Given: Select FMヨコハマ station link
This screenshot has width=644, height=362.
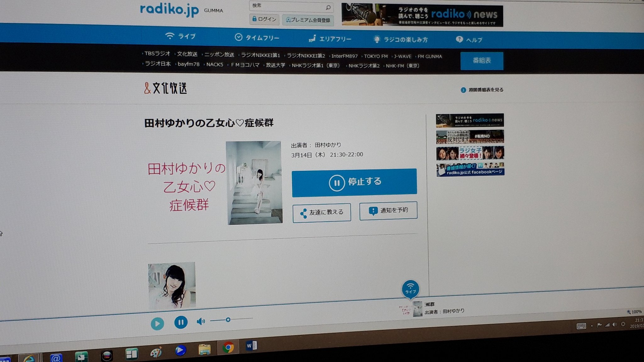Looking at the screenshot, I should pos(245,65).
